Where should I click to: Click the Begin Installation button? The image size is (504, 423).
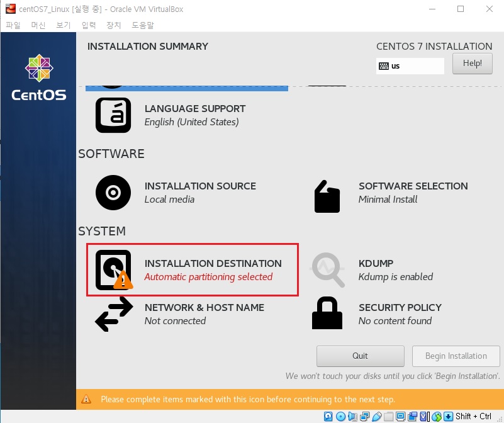[x=456, y=356]
